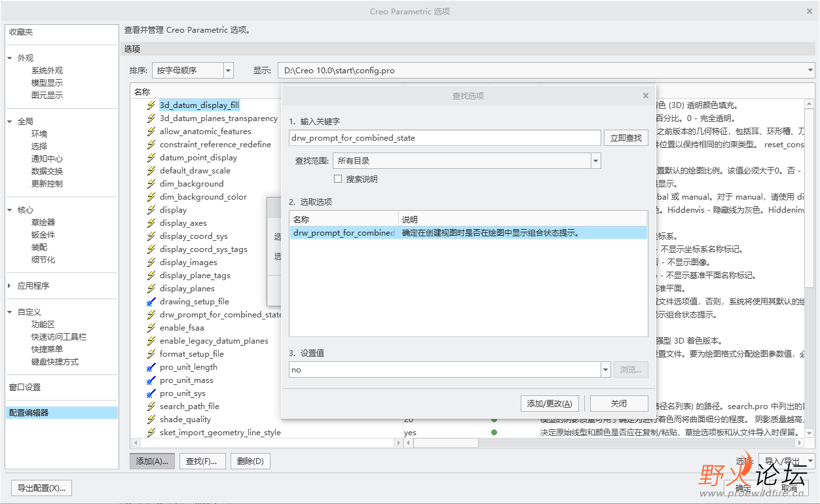This screenshot has height=504, width=820.
Task: Click the 立即查找 button
Action: point(626,138)
